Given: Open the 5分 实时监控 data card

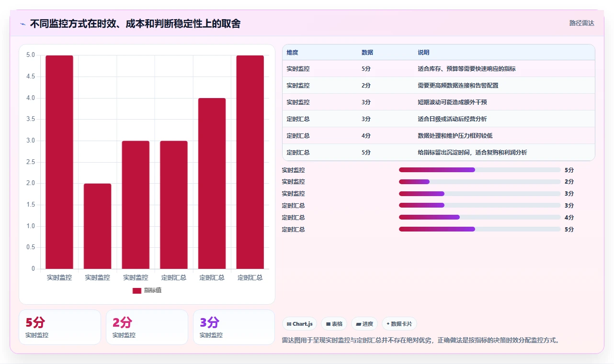Looking at the screenshot, I should [x=60, y=327].
